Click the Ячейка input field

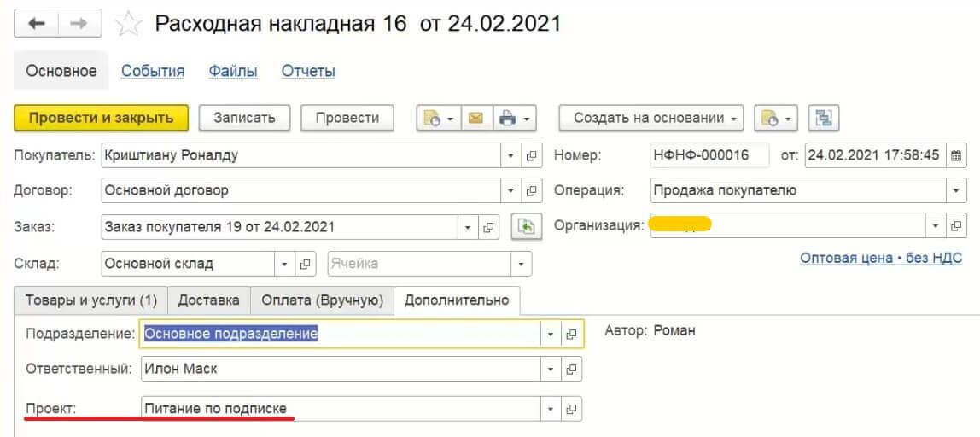419,264
